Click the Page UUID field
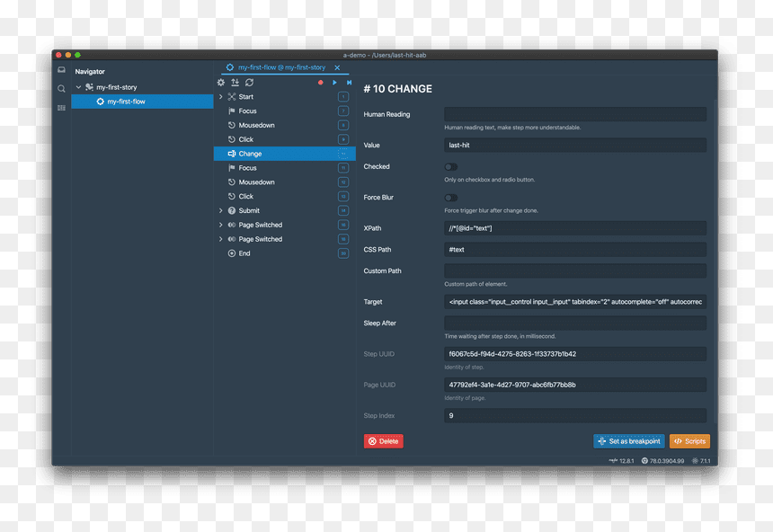This screenshot has width=773, height=532. tap(575, 385)
